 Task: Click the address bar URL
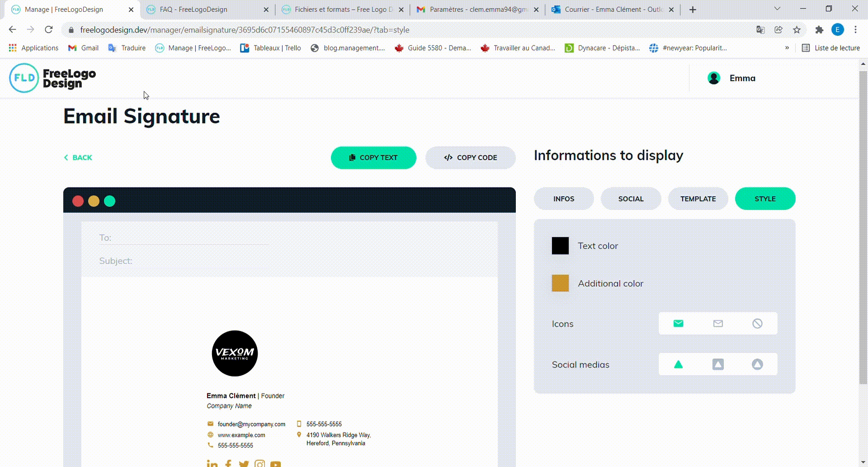click(x=245, y=30)
